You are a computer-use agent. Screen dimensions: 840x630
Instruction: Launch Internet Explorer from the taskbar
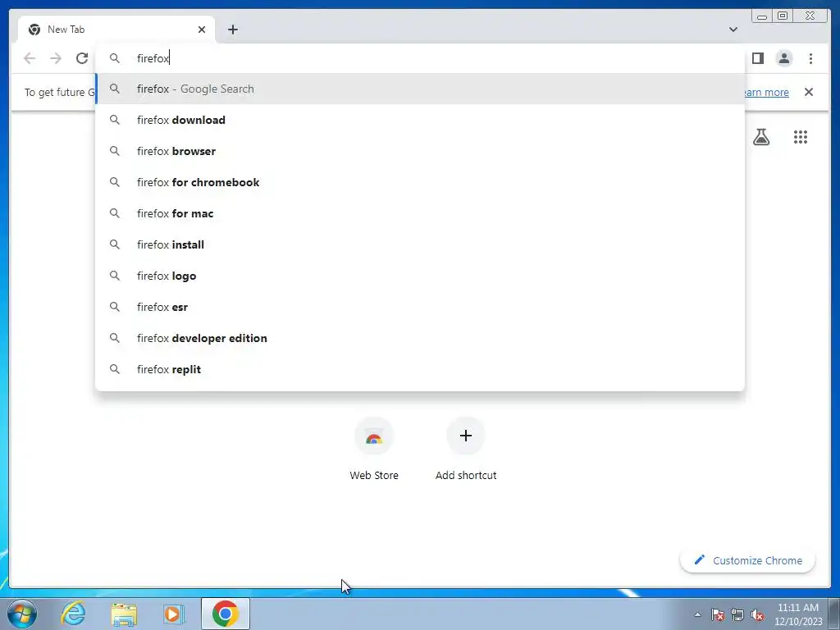pos(73,614)
